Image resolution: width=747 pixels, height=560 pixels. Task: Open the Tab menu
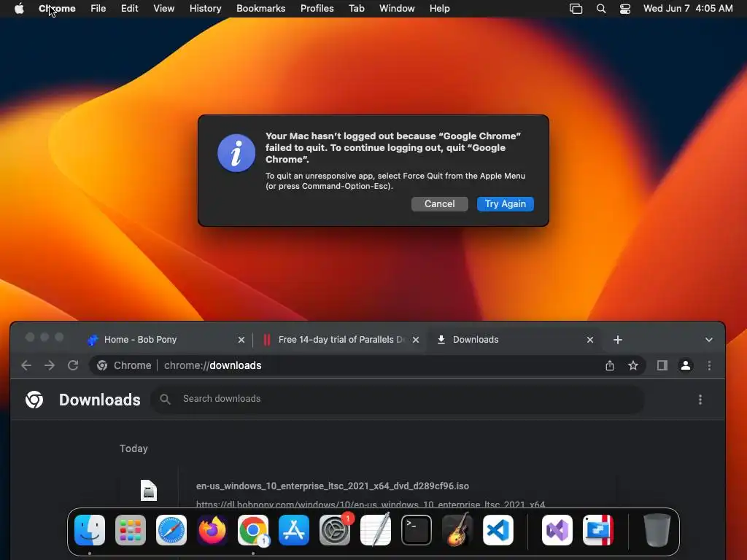356,9
